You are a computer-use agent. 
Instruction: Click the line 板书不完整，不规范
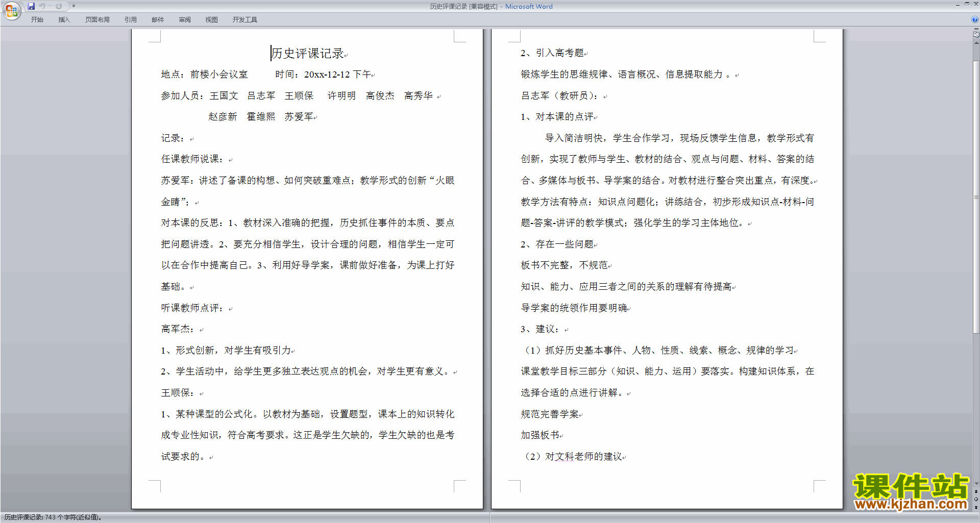[564, 265]
